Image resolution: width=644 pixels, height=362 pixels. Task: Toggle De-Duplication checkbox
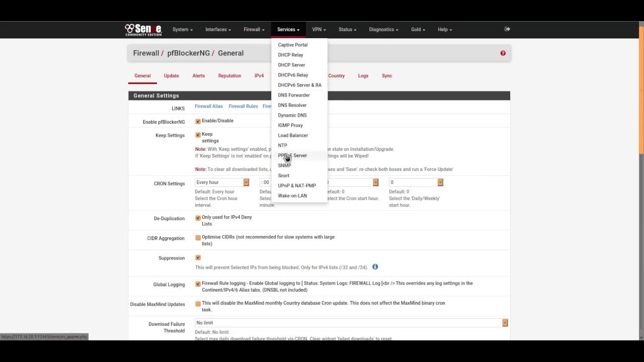[198, 218]
